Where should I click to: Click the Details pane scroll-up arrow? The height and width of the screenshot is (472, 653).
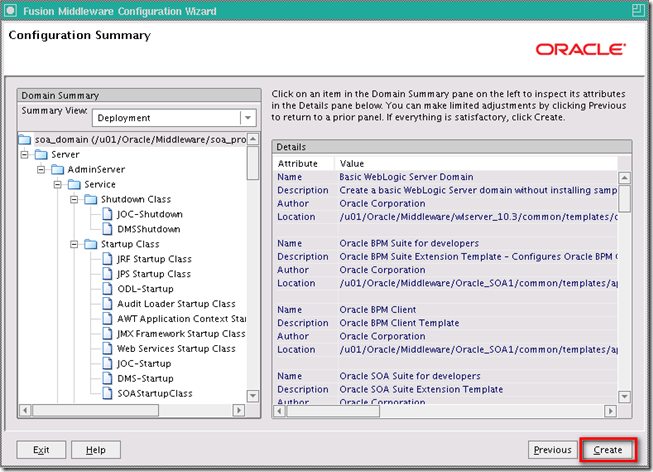point(624,178)
